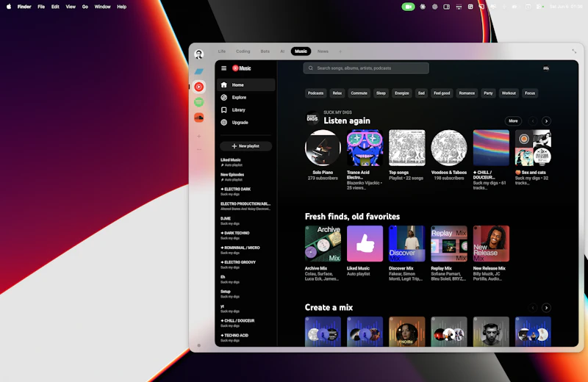This screenshot has height=382, width=588.
Task: Filter by Party chip
Action: click(488, 93)
